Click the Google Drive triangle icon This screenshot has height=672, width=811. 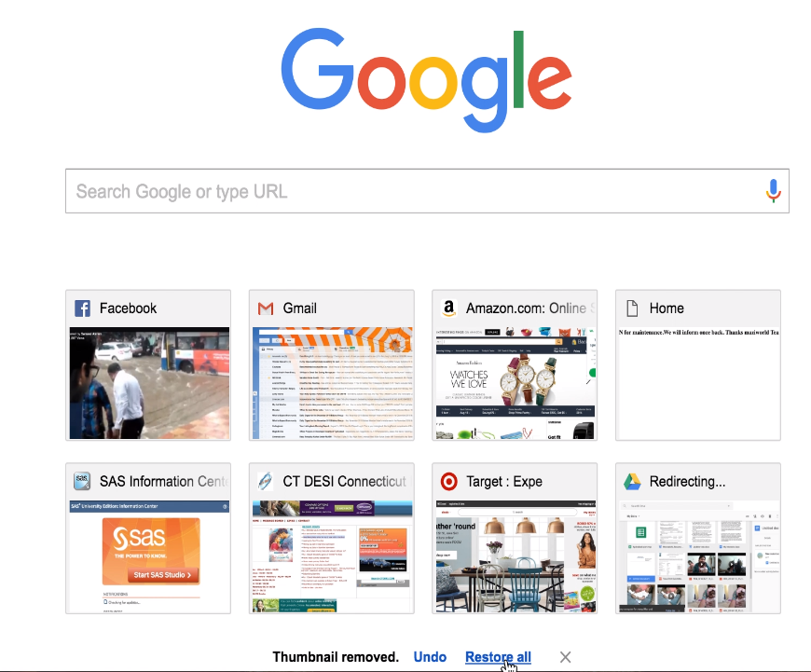pos(632,482)
